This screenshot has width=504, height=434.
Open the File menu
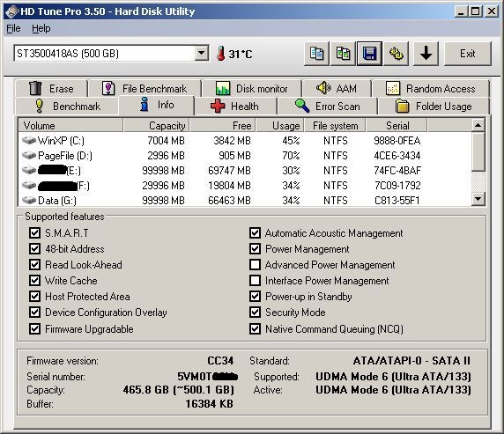pos(13,28)
